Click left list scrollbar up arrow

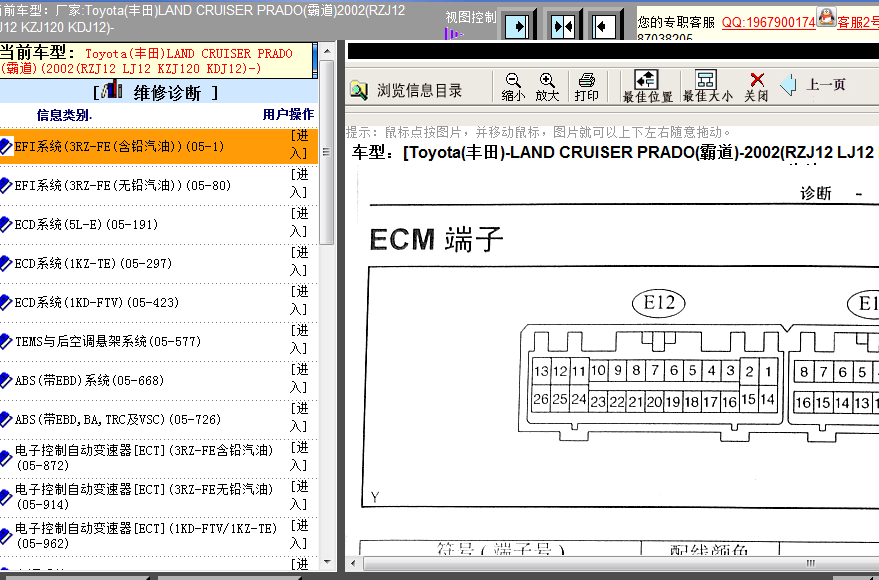click(327, 51)
